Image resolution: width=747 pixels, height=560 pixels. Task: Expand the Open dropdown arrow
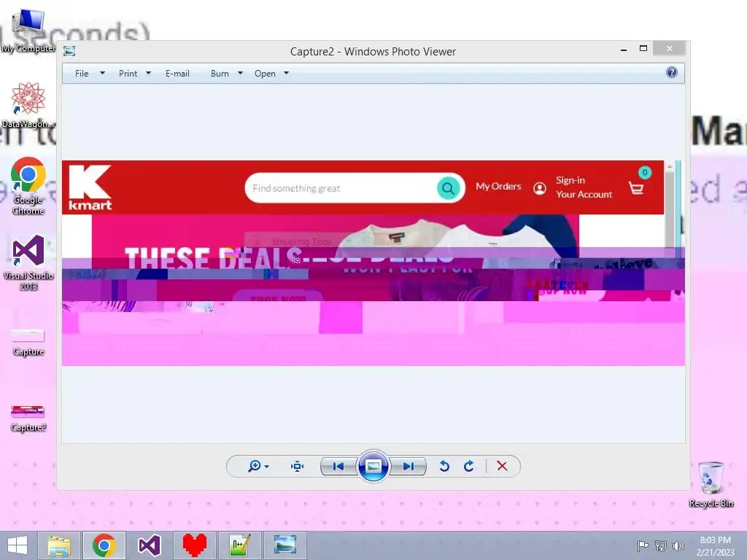[286, 74]
